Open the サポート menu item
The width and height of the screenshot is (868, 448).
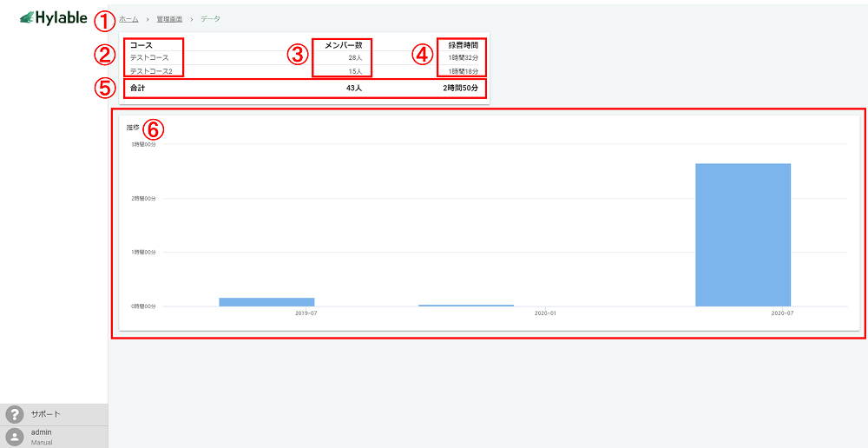pyautogui.click(x=45, y=414)
